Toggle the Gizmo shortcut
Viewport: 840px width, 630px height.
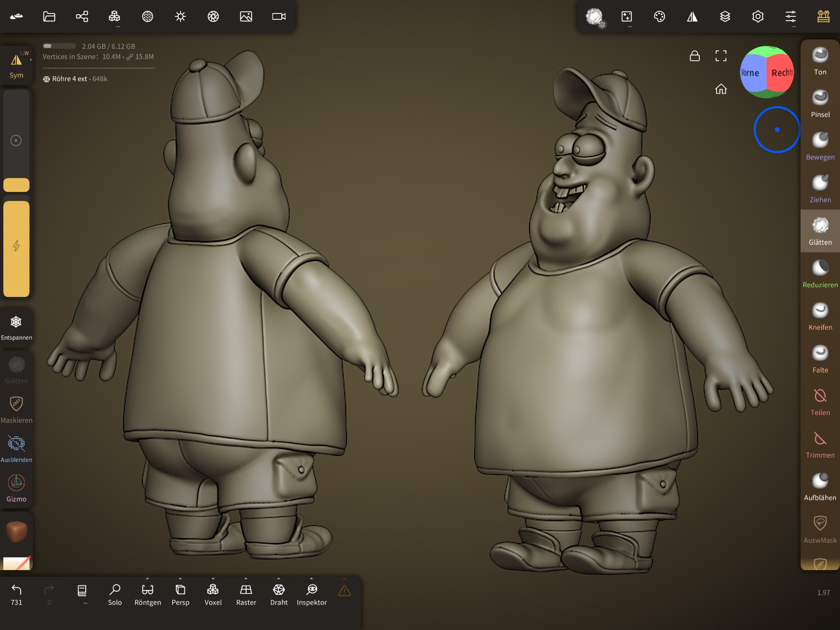[x=16, y=488]
